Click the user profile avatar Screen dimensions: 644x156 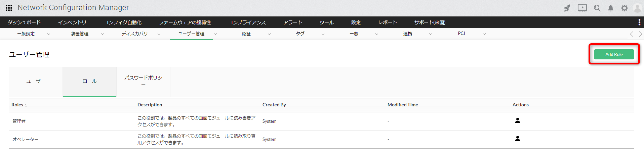637,8
